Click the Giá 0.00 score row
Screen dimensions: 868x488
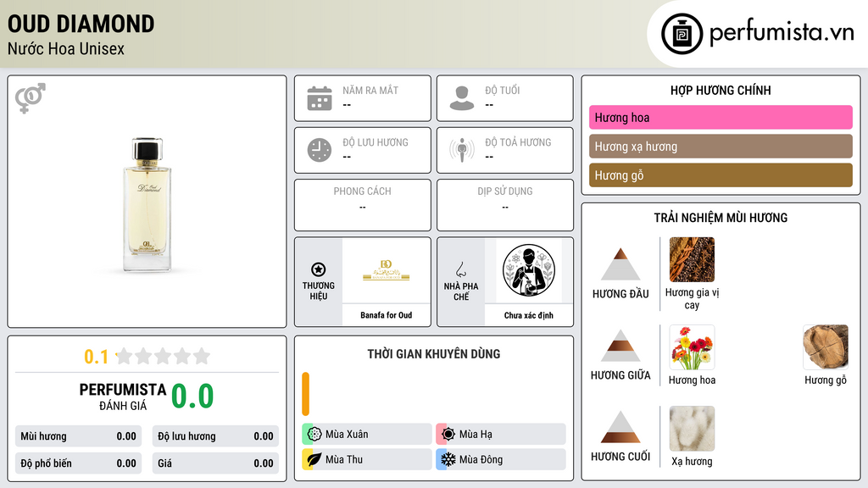point(215,463)
